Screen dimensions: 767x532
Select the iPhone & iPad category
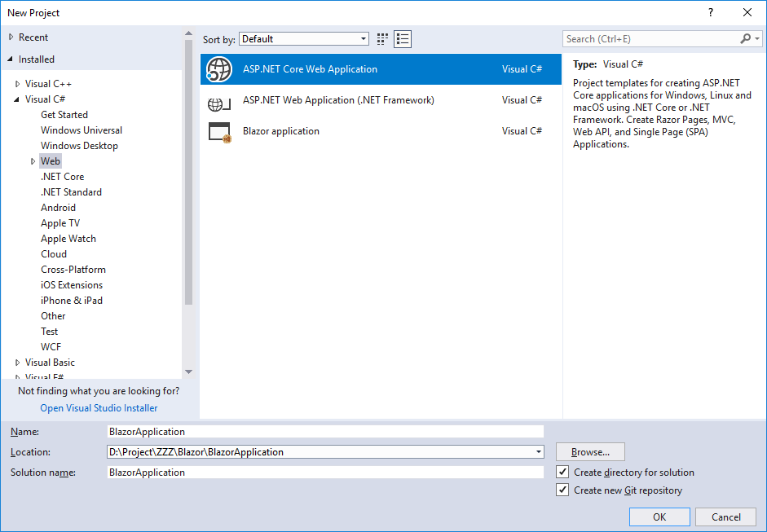coord(72,301)
